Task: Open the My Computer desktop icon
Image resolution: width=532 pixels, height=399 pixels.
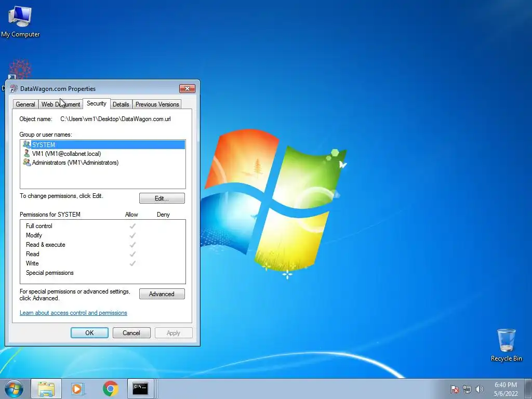Action: (x=20, y=21)
